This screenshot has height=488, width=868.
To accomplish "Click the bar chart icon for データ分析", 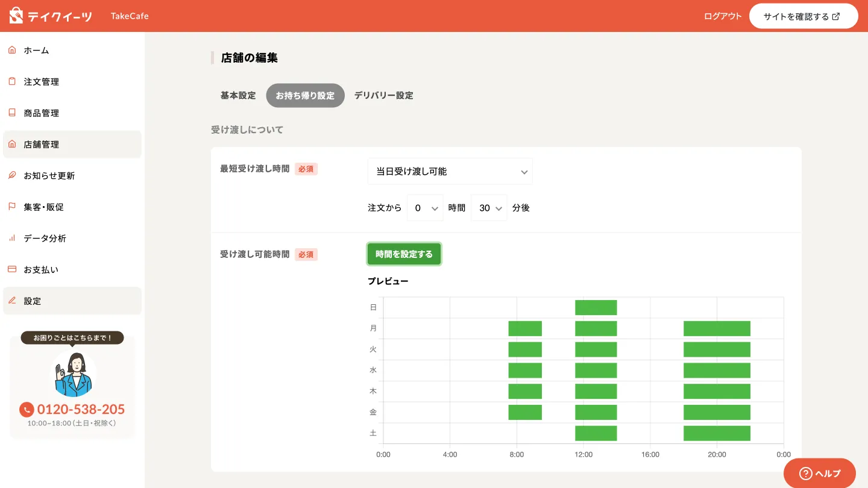I will tap(12, 238).
